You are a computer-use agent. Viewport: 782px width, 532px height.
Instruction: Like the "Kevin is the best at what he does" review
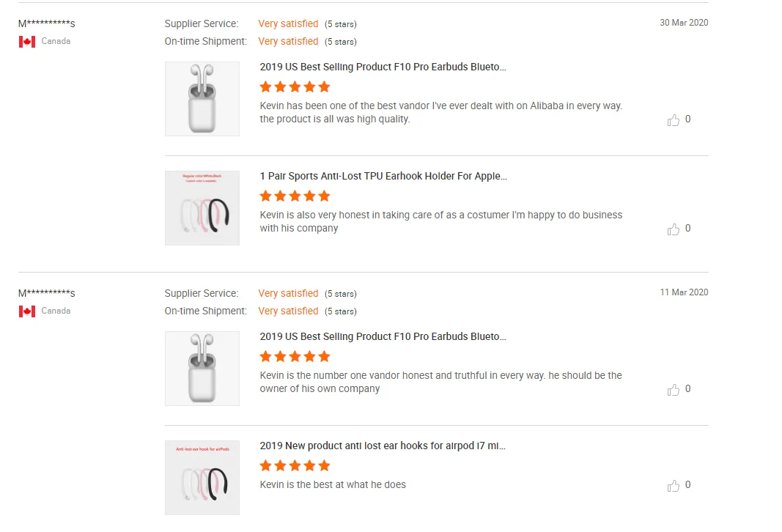pos(674,486)
